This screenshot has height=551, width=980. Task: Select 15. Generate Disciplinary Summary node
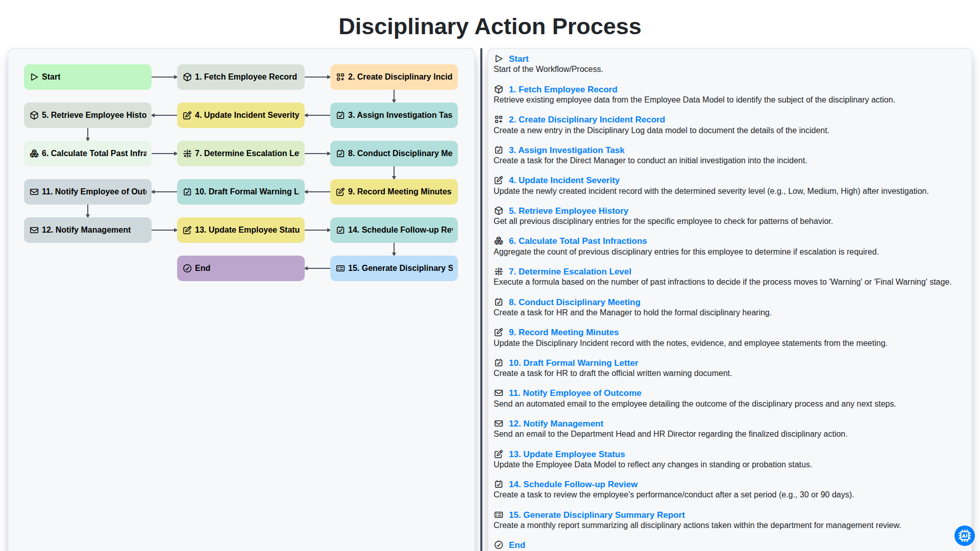(x=394, y=268)
